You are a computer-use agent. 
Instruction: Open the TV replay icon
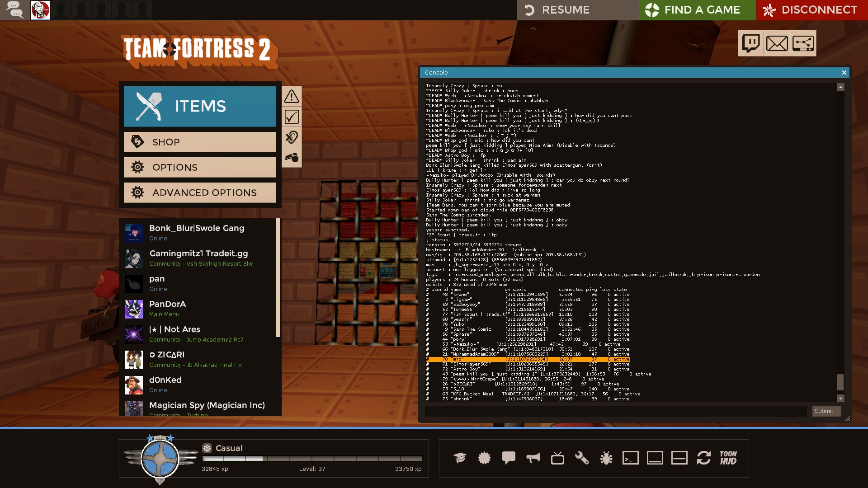557,458
